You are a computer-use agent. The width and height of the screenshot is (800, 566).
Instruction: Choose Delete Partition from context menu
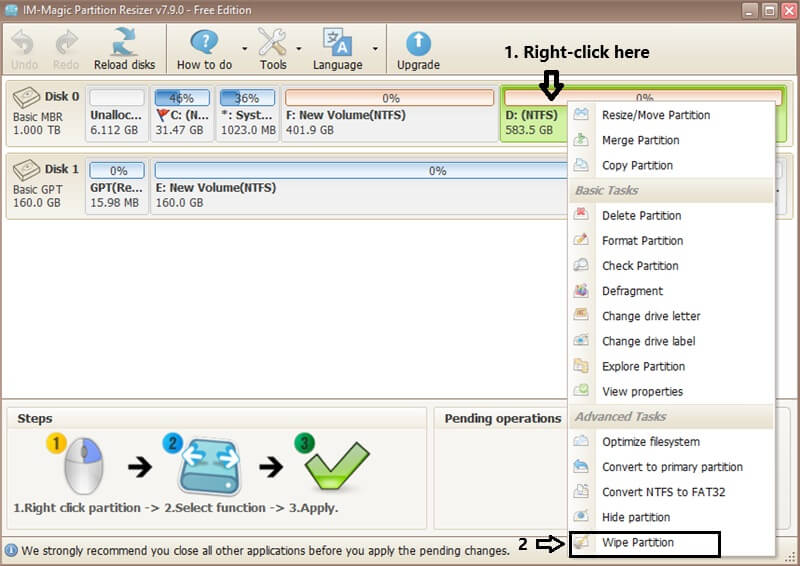click(x=671, y=215)
